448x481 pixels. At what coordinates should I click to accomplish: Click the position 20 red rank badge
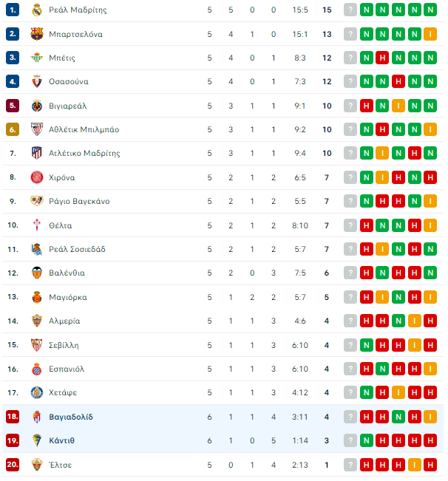coord(13,465)
